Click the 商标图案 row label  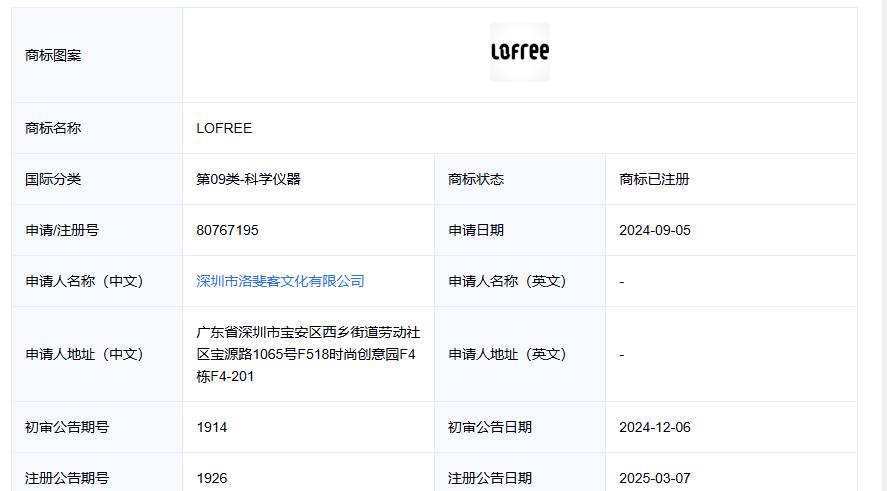click(x=53, y=55)
